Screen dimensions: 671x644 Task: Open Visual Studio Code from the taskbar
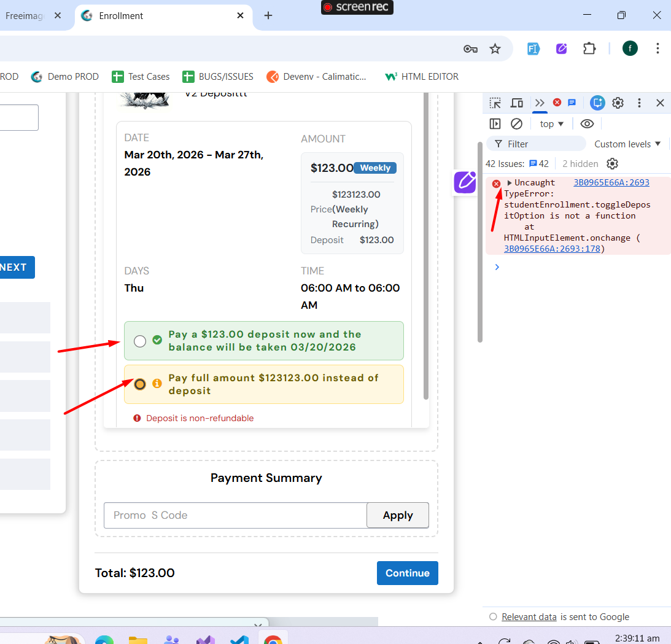coord(239,639)
